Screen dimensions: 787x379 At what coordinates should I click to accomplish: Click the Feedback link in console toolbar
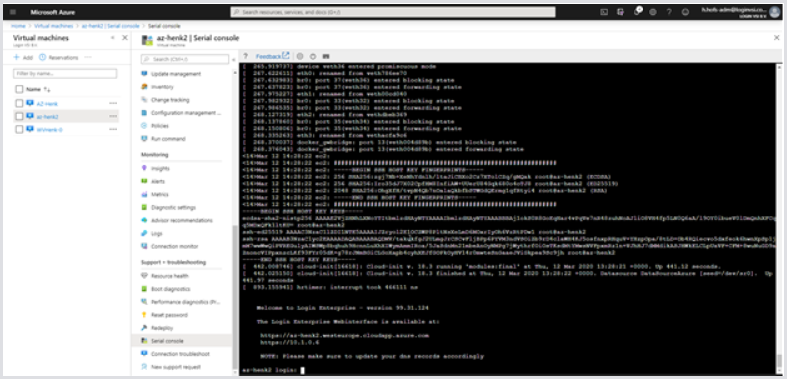click(273, 56)
